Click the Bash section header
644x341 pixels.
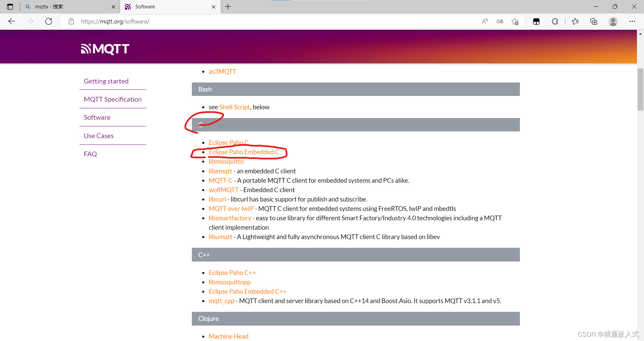[356, 89]
